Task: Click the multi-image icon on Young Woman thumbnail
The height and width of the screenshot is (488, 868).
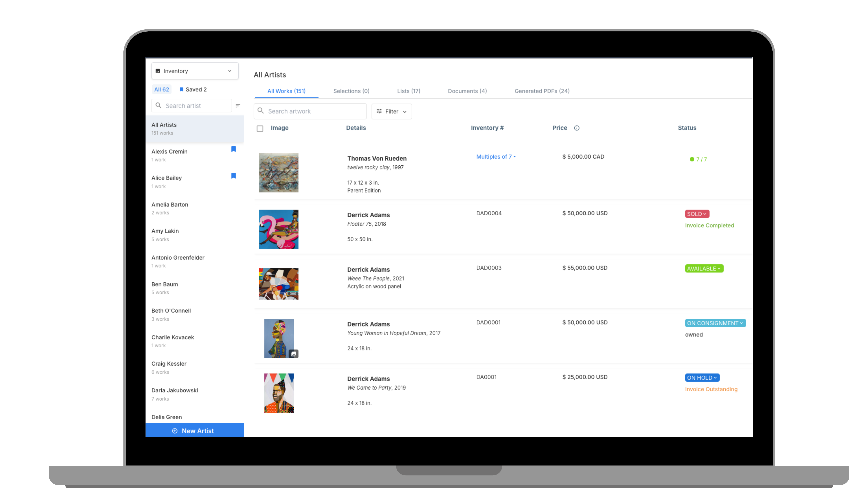Action: [x=293, y=354]
